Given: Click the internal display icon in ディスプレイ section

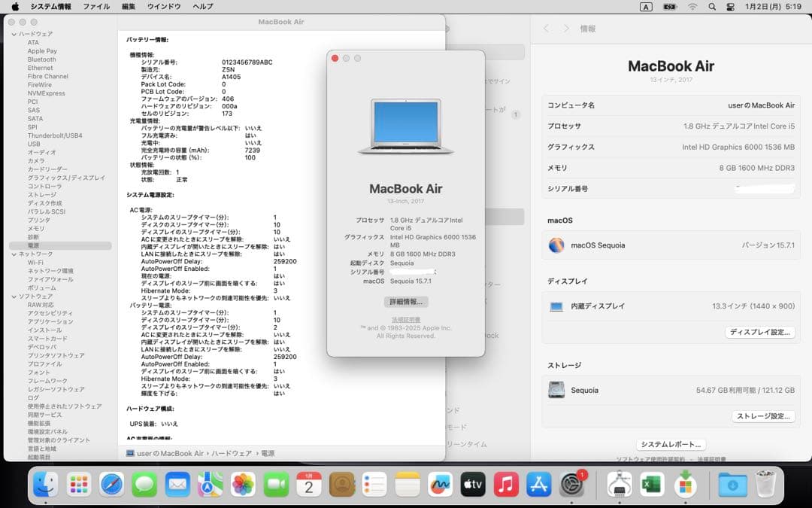Looking at the screenshot, I should tap(556, 306).
